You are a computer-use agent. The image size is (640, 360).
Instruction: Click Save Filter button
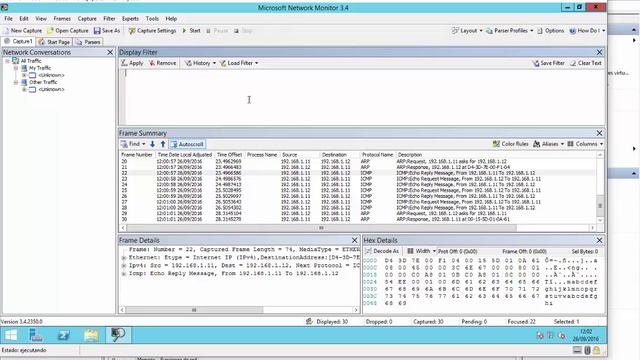click(548, 63)
